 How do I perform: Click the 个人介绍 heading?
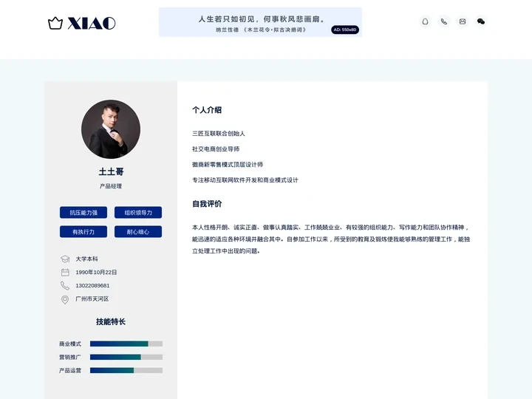click(x=207, y=110)
